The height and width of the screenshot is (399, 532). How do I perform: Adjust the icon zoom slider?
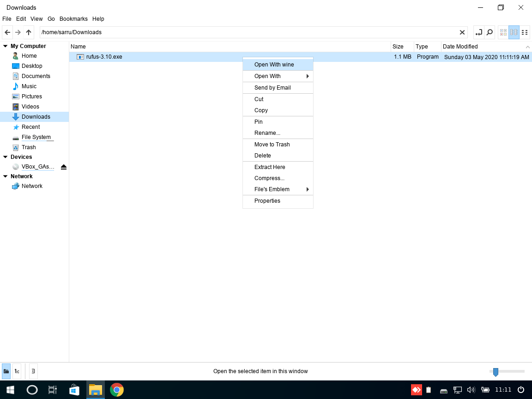(x=496, y=372)
